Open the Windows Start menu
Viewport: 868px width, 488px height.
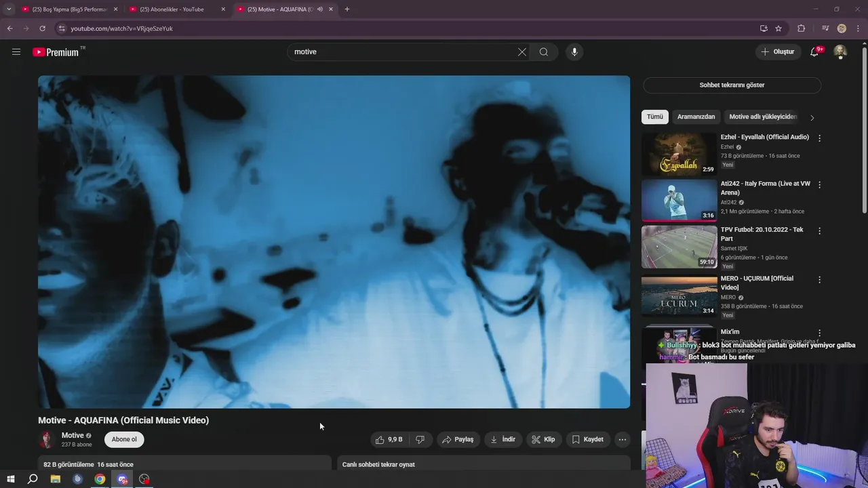(x=11, y=479)
